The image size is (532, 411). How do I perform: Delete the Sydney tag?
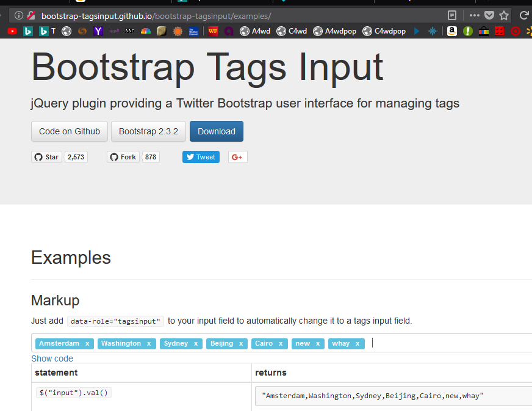point(196,344)
